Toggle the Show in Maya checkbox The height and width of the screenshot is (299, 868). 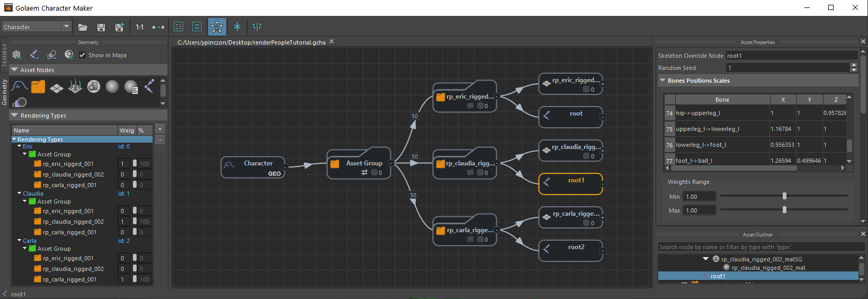(82, 55)
